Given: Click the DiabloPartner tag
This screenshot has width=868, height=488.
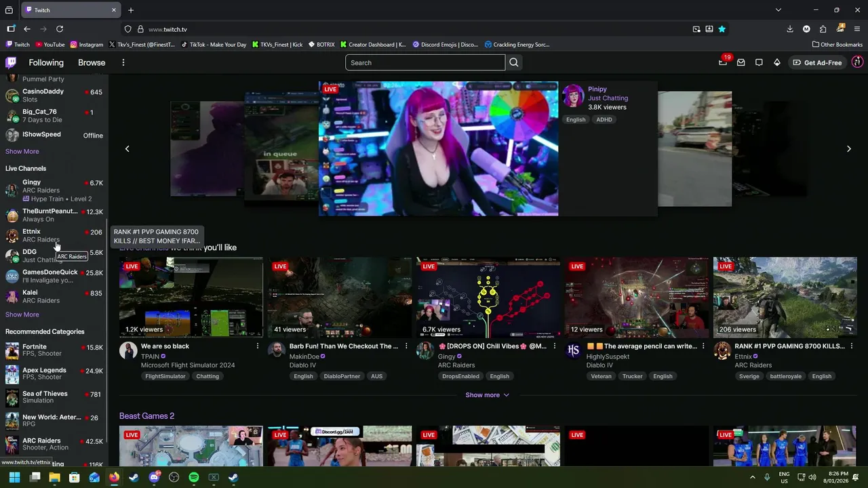Looking at the screenshot, I should [342, 376].
